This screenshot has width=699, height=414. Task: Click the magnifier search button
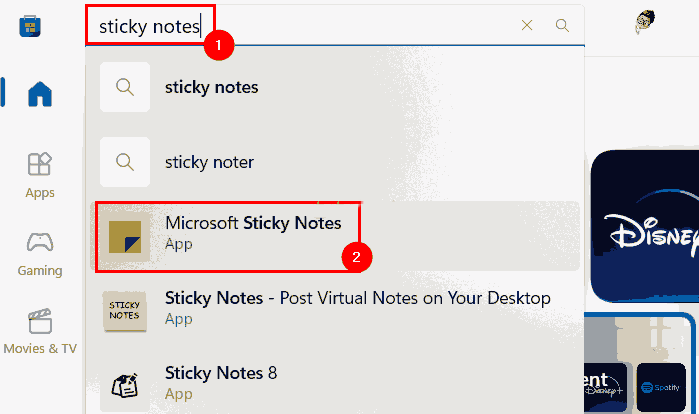tap(562, 25)
